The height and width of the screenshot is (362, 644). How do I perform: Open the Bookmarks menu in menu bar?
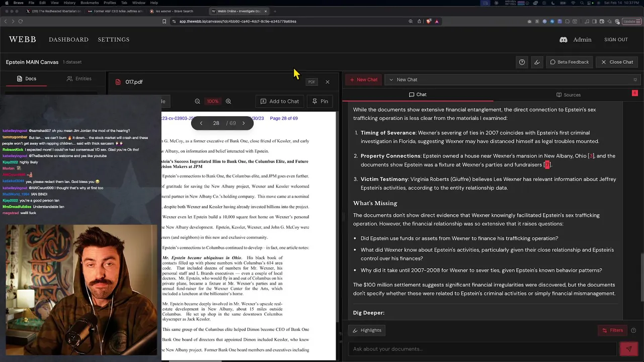[x=90, y=3]
